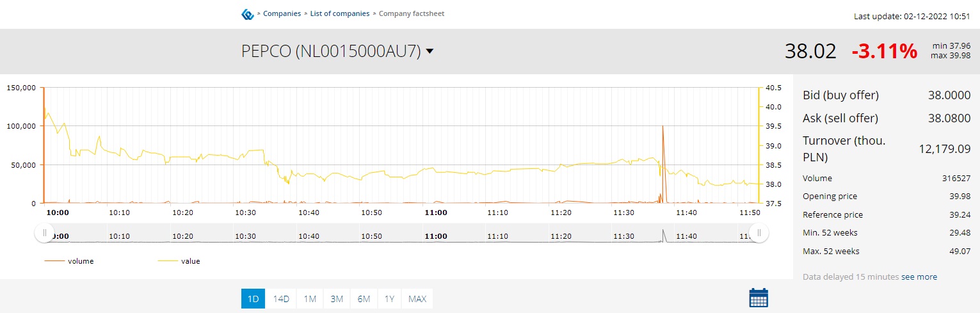Show the 6M chart range
This screenshot has height=313, width=980.
tap(364, 299)
